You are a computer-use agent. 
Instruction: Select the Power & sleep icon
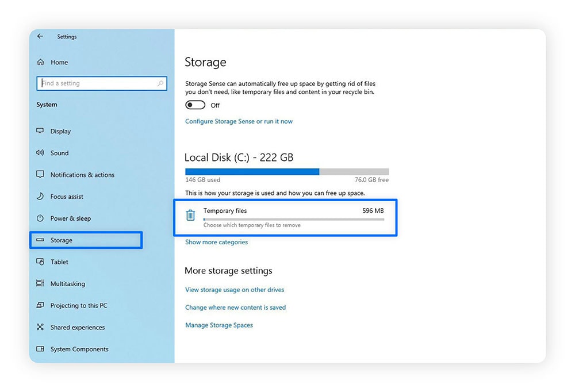tap(40, 218)
